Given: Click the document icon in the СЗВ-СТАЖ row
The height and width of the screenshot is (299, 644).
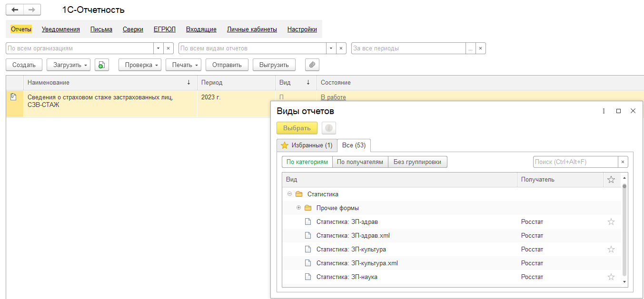Looking at the screenshot, I should (13, 97).
